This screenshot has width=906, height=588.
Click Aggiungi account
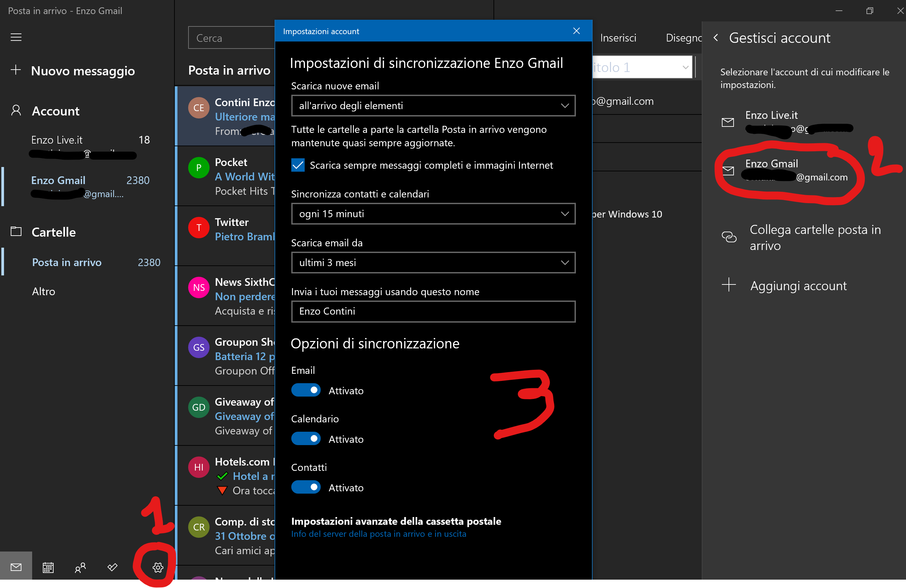[x=798, y=285]
